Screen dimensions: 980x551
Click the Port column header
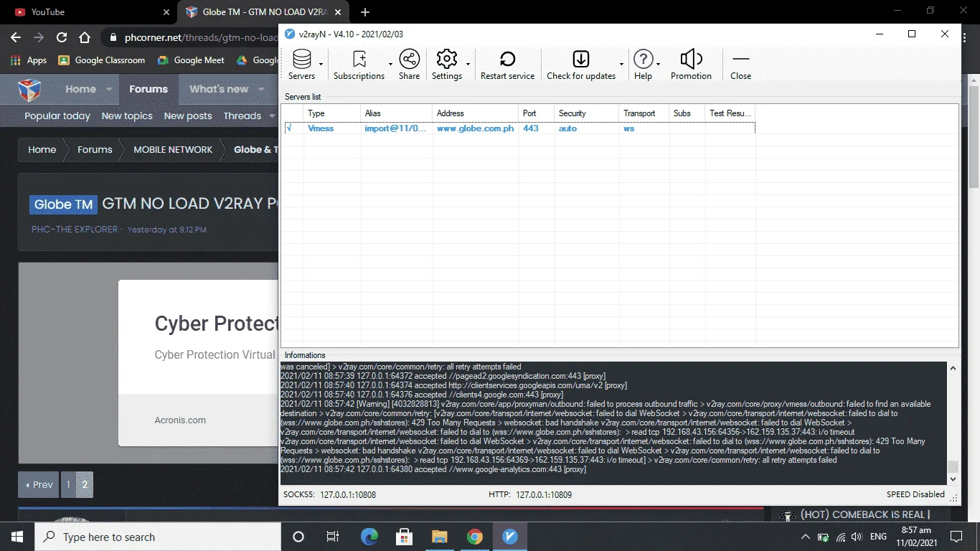click(536, 113)
